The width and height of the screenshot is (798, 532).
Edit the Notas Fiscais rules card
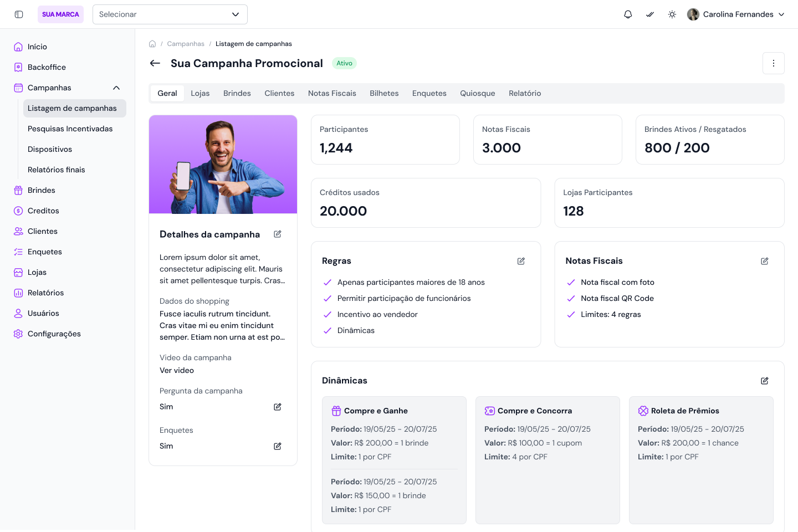point(765,261)
